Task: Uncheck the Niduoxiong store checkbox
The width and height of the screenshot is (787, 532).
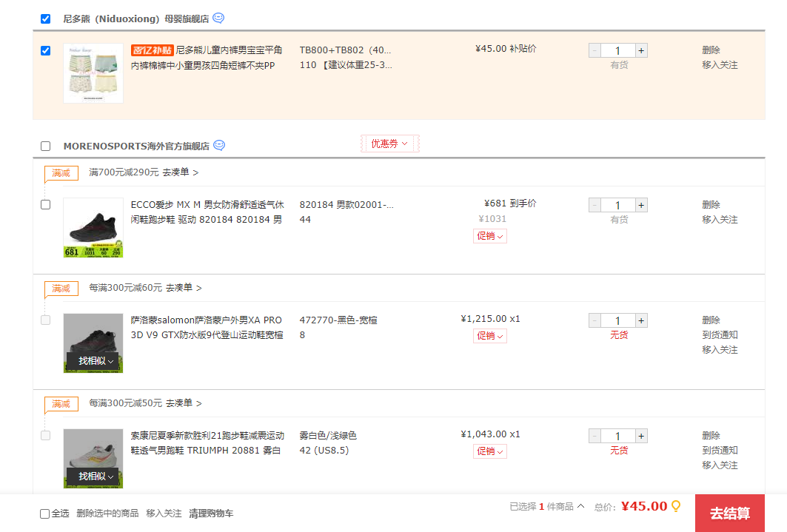Action: tap(46, 18)
